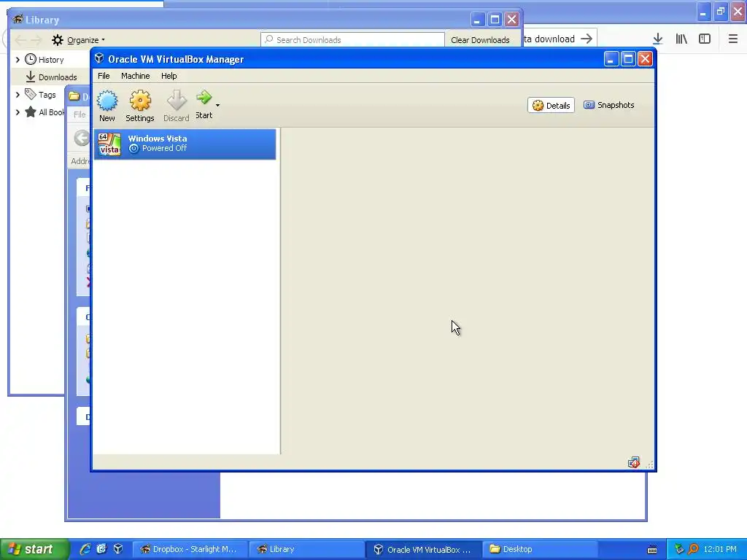Open Organize dropdown in Library window
747x560 pixels.
point(79,40)
